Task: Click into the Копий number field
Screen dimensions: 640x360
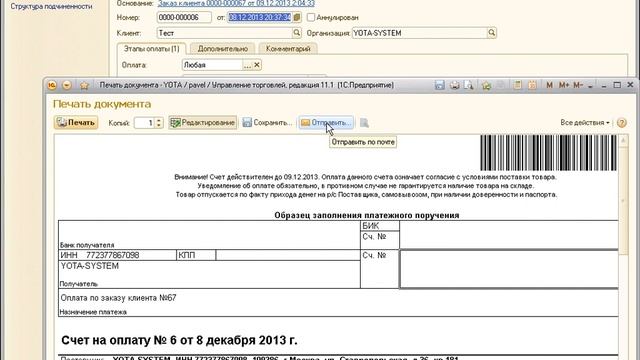Action: 144,122
